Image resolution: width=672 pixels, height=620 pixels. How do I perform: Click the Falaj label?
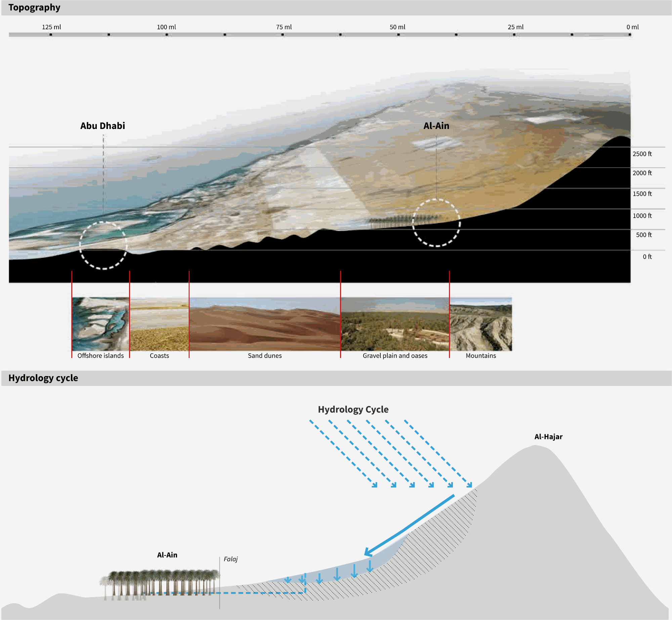pyautogui.click(x=230, y=559)
